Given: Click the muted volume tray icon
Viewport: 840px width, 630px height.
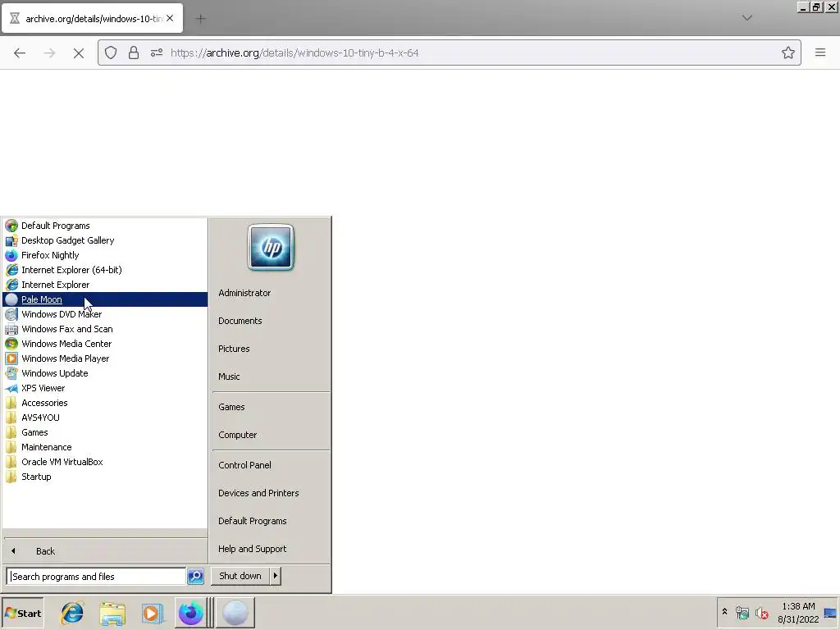Looking at the screenshot, I should (x=761, y=612).
